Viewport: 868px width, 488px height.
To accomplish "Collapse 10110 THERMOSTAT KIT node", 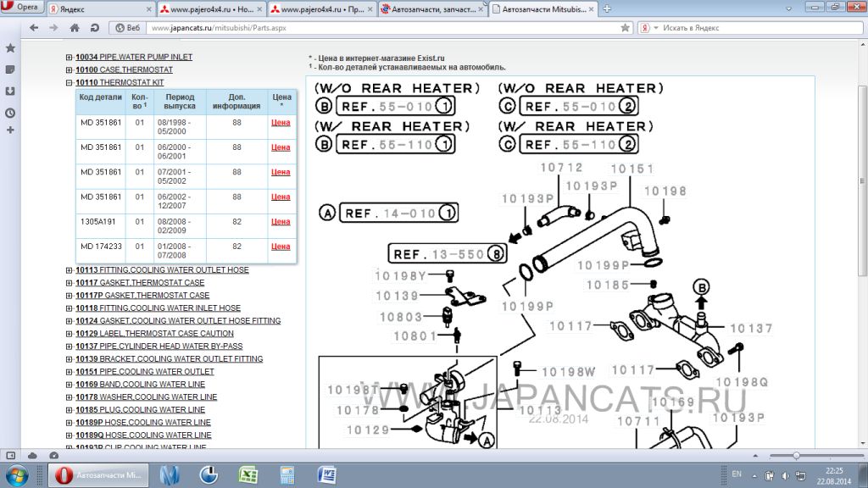I will click(70, 82).
